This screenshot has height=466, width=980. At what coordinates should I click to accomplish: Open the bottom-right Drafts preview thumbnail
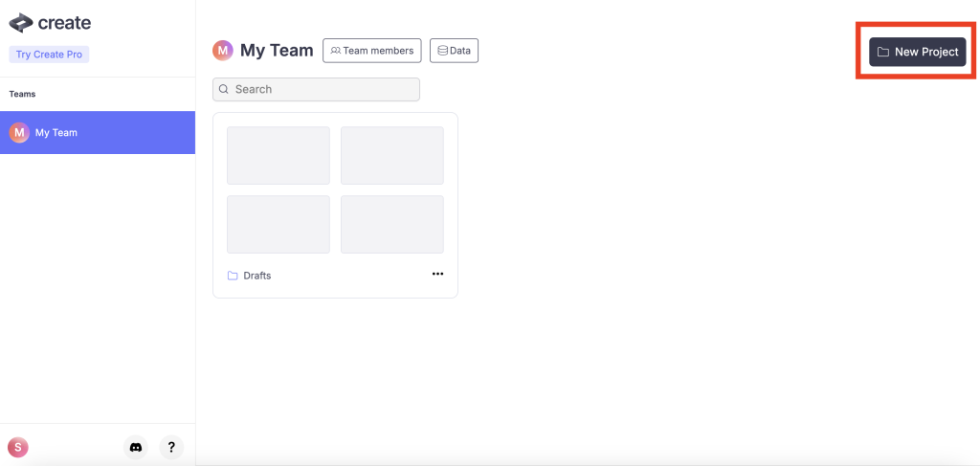(391, 225)
